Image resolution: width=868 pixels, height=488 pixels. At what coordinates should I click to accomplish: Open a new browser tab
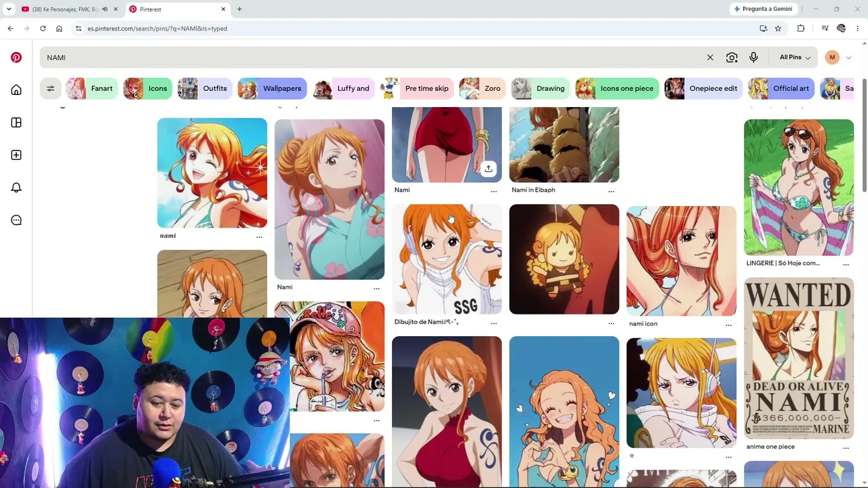click(239, 9)
